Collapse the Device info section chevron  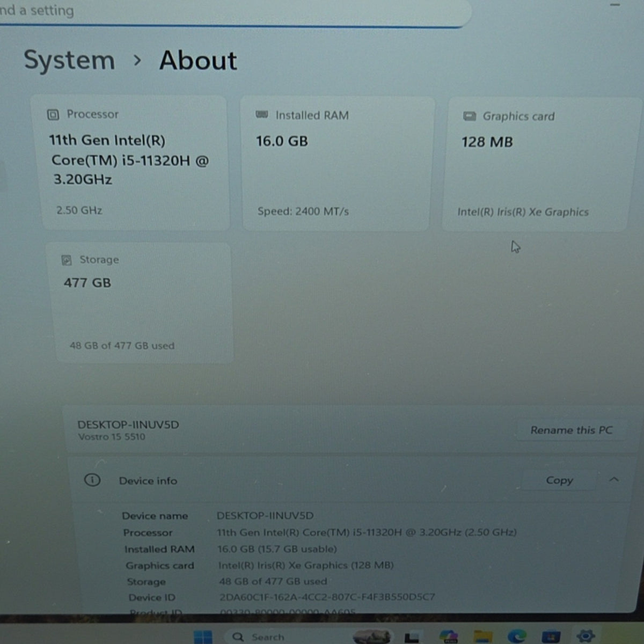pos(614,479)
